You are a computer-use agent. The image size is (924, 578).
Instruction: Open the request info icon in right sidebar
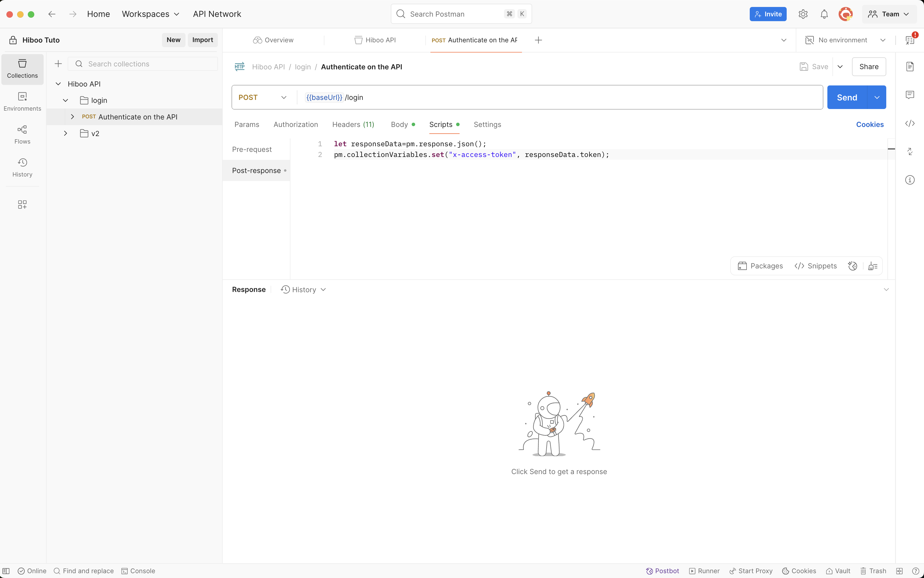point(910,180)
